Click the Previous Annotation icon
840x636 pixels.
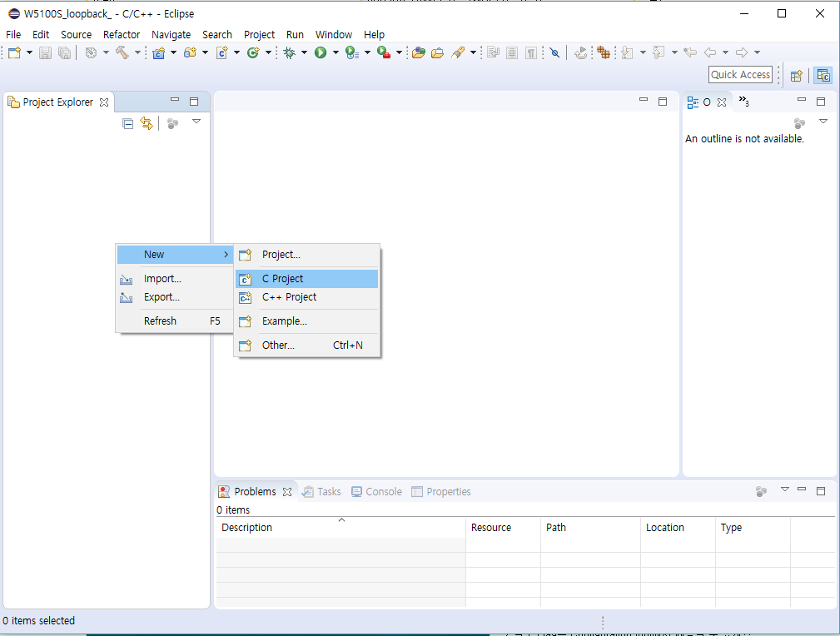tap(659, 52)
